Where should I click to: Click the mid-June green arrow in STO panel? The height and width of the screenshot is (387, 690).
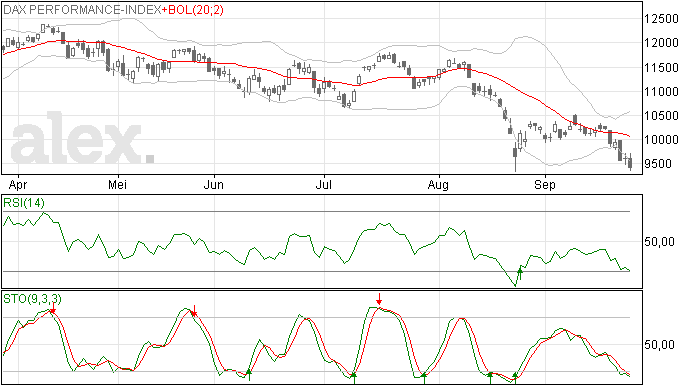click(x=249, y=375)
